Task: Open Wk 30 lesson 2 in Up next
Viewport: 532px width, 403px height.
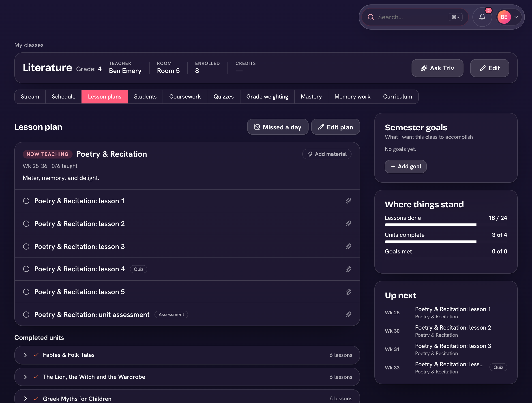Action: [x=446, y=331]
